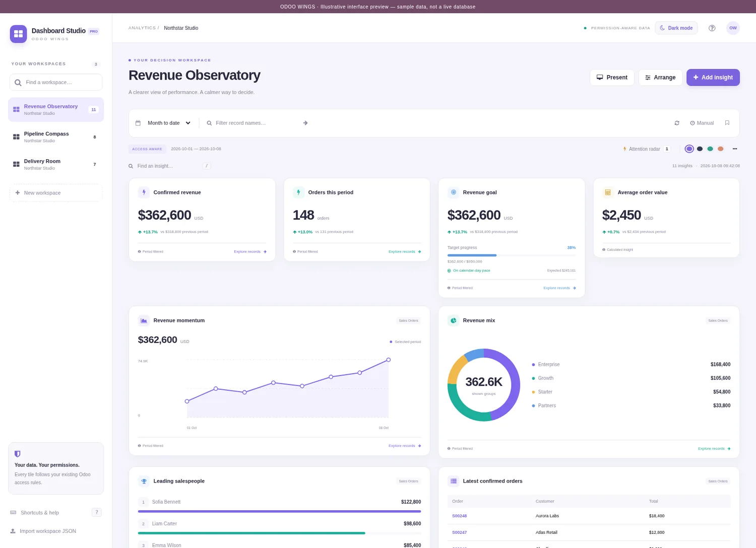The height and width of the screenshot is (548, 756).
Task: Click the Revenue mix pie icon
Action: (x=453, y=320)
